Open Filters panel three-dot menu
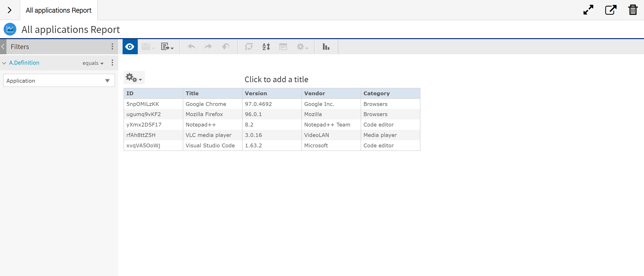644x276 pixels. (112, 46)
